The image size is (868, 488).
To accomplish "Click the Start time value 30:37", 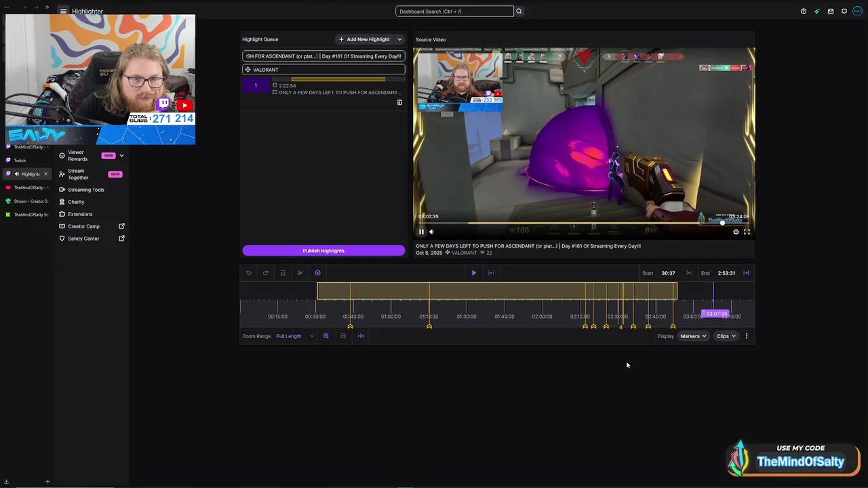I will (x=668, y=273).
